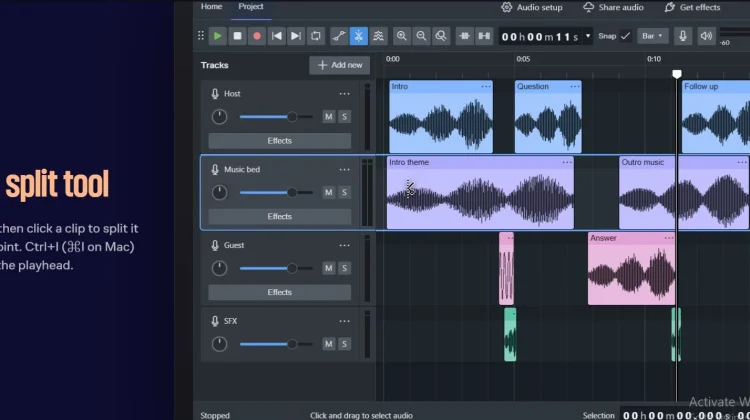
Task: Click Guest track volume slider
Action: [x=276, y=268]
